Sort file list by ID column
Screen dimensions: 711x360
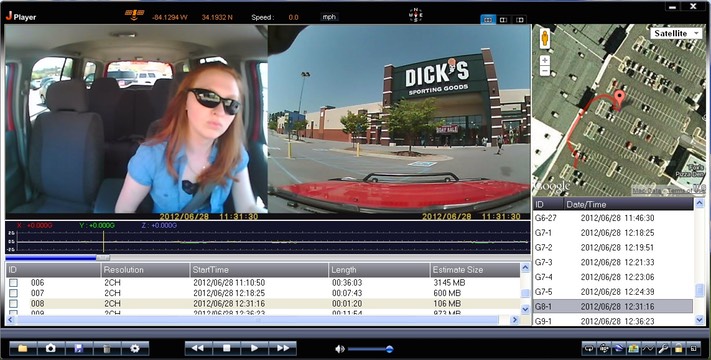pos(53,270)
